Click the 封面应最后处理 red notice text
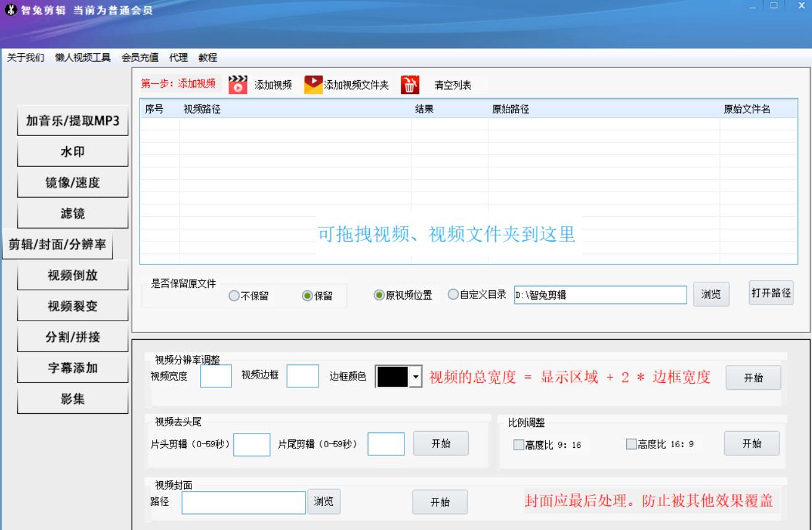Screen dimensions: 812x530 coord(649,501)
